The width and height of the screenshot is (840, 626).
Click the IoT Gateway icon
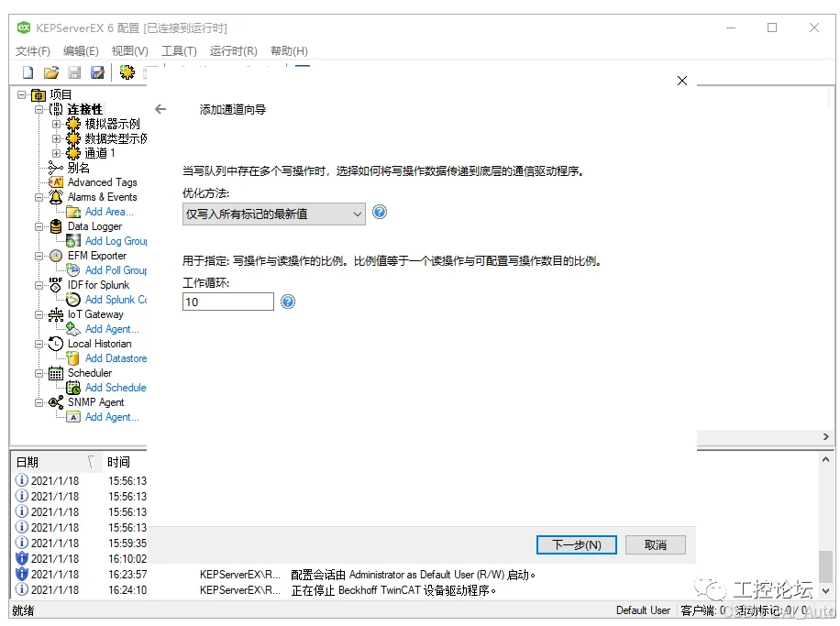(56, 315)
